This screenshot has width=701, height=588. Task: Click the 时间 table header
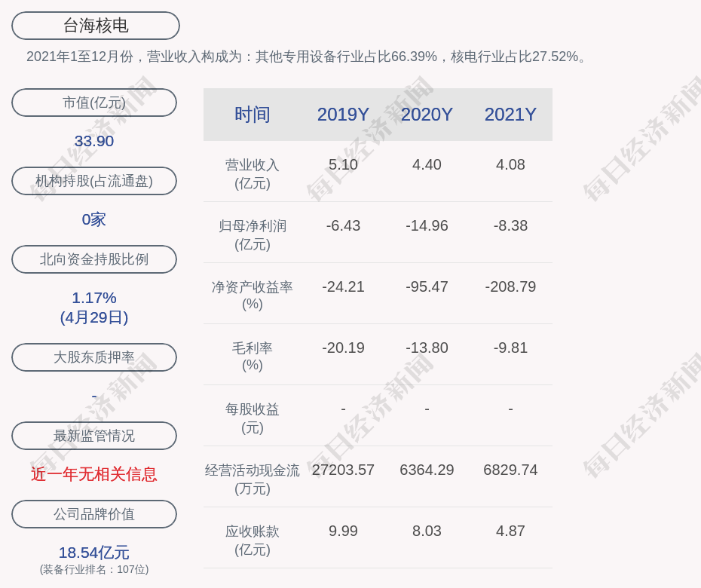click(253, 115)
